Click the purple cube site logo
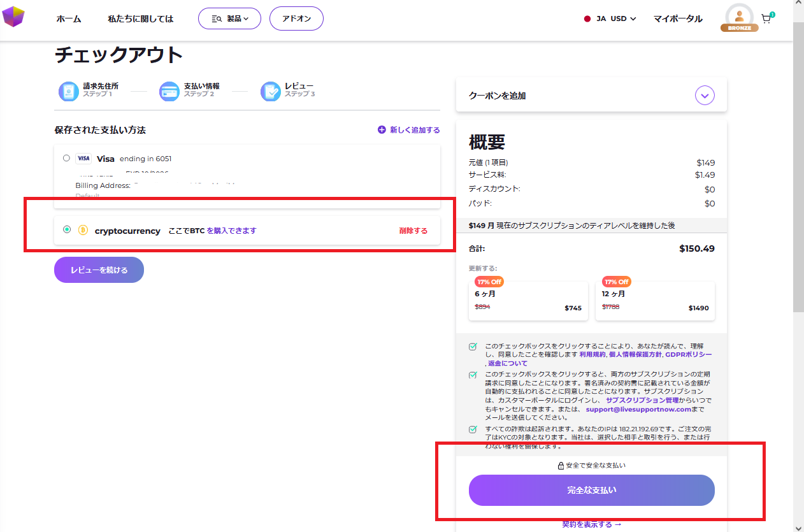Image resolution: width=804 pixels, height=532 pixels. pos(13,17)
